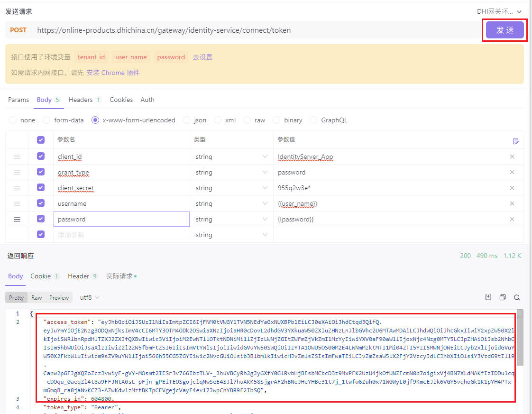Open the type dropdown for username

[231, 203]
